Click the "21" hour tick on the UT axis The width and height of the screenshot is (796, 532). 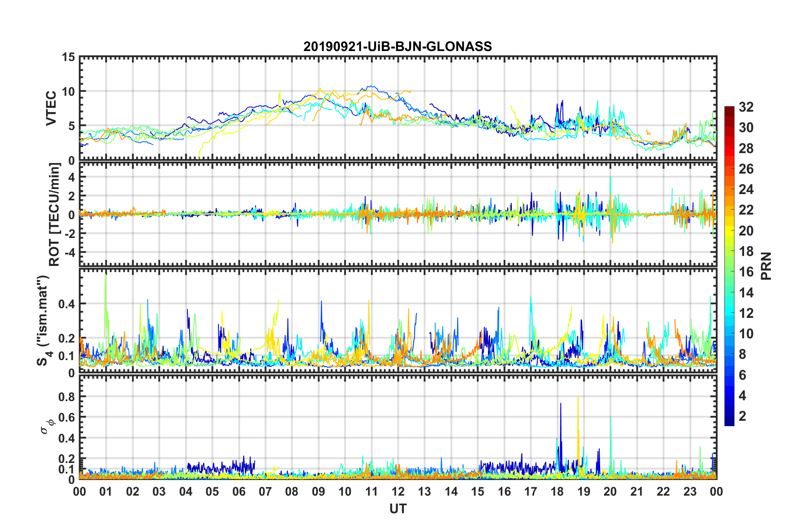click(637, 491)
